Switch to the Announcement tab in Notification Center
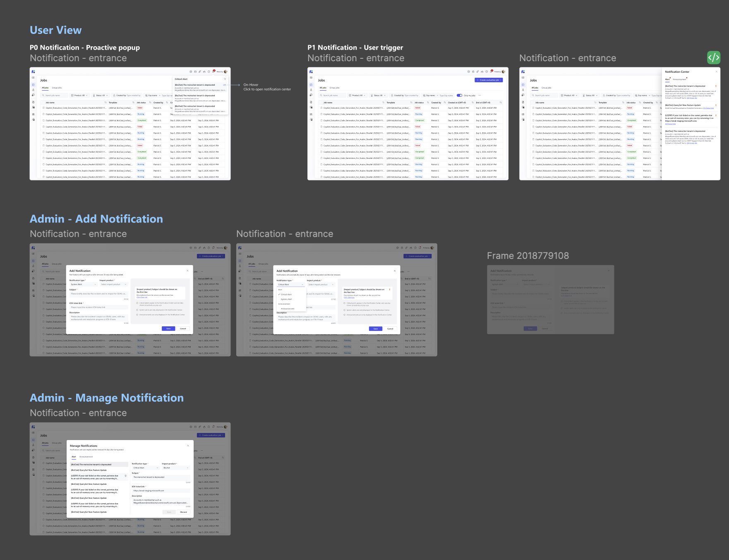 tap(679, 79)
